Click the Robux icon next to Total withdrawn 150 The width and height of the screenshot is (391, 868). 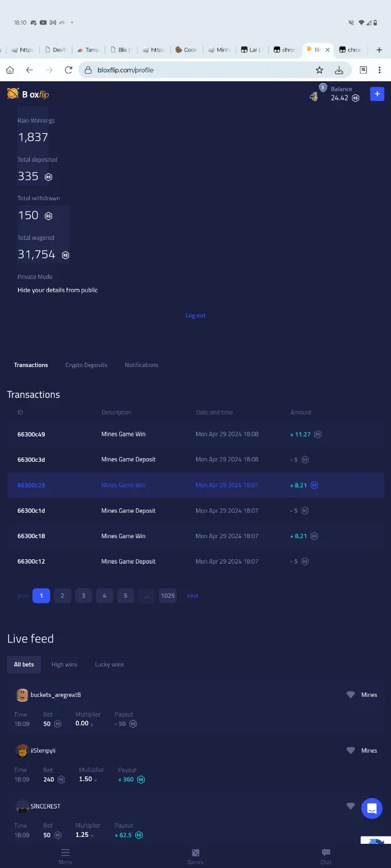pyautogui.click(x=48, y=216)
